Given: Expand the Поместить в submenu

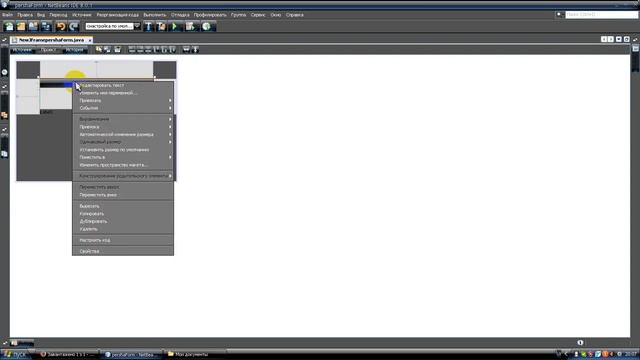Looking at the screenshot, I should (123, 157).
